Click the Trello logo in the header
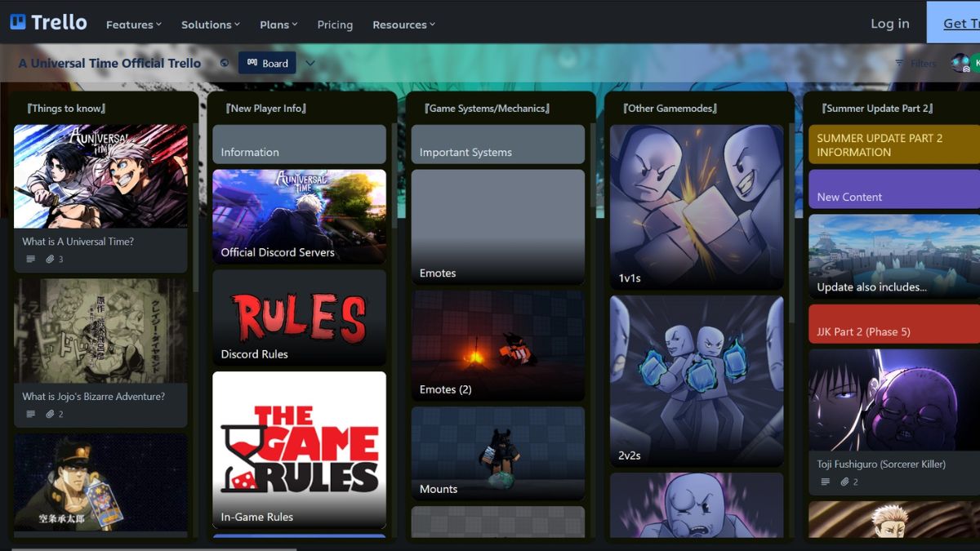This screenshot has width=980, height=551. tap(48, 23)
